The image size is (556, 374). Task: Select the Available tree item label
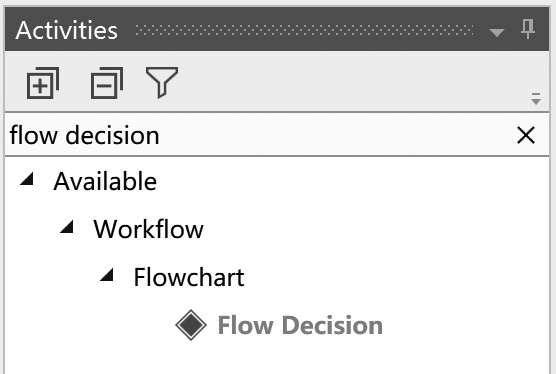pyautogui.click(x=105, y=181)
